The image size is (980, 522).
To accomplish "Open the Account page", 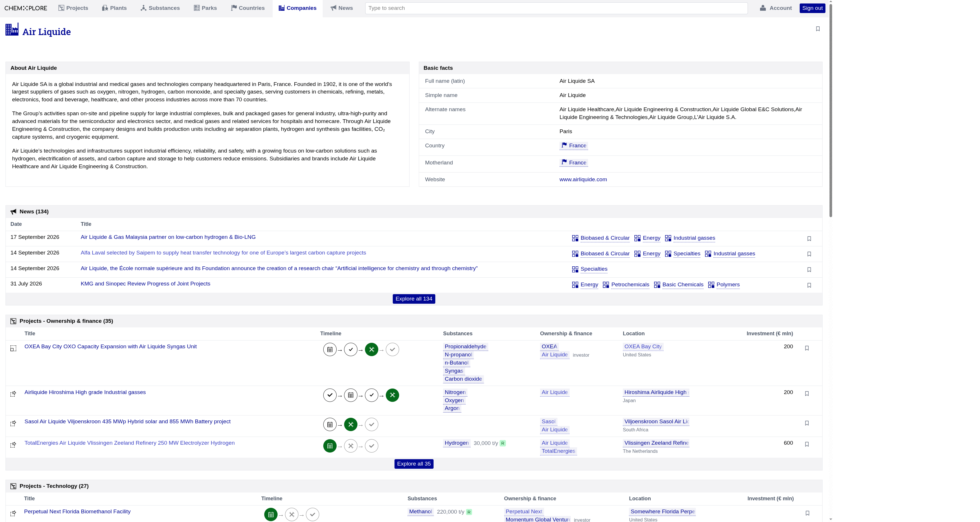I will click(x=776, y=8).
